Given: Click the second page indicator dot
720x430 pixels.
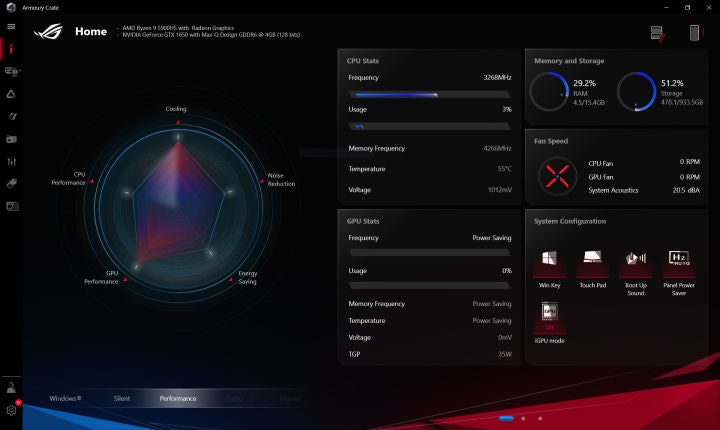Looking at the screenshot, I should [523, 418].
